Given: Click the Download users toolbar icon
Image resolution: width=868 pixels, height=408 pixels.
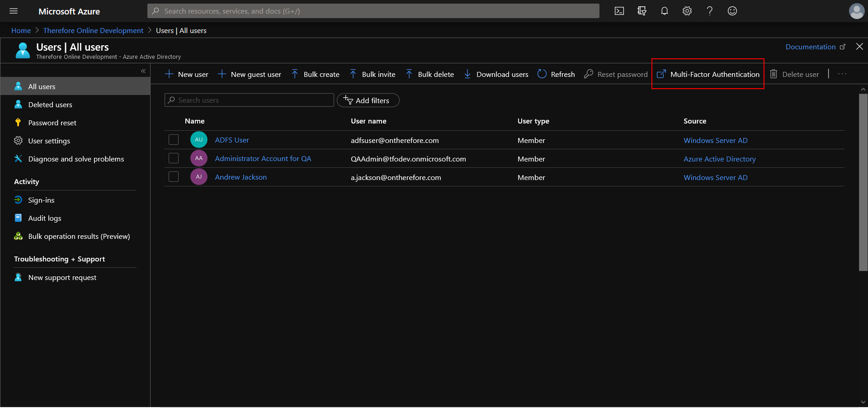Looking at the screenshot, I should (x=467, y=74).
